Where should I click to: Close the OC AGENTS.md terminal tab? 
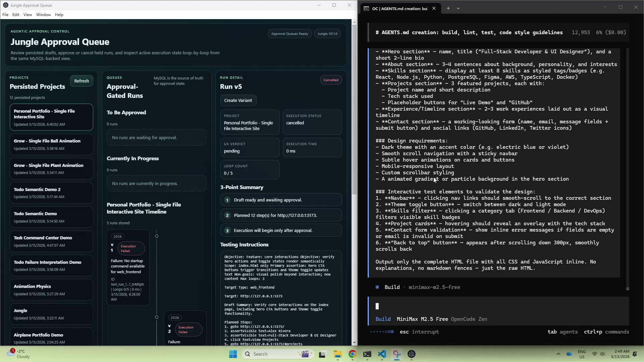pos(434,8)
